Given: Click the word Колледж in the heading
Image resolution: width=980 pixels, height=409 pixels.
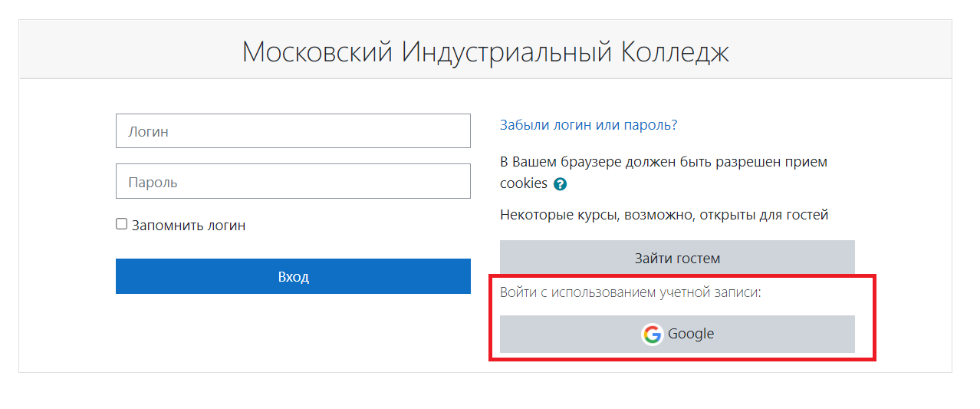Looking at the screenshot, I should [x=674, y=52].
